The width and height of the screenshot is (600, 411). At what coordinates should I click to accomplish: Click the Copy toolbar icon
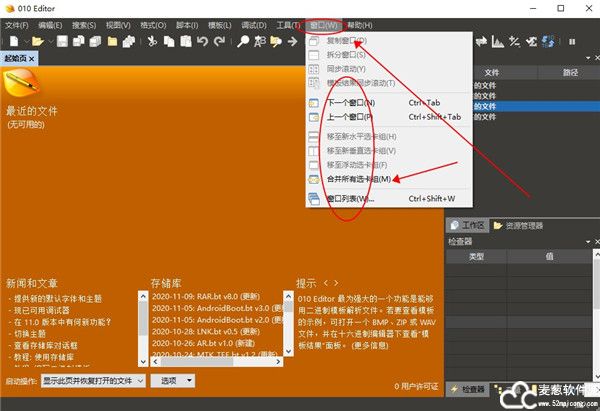coord(169,41)
